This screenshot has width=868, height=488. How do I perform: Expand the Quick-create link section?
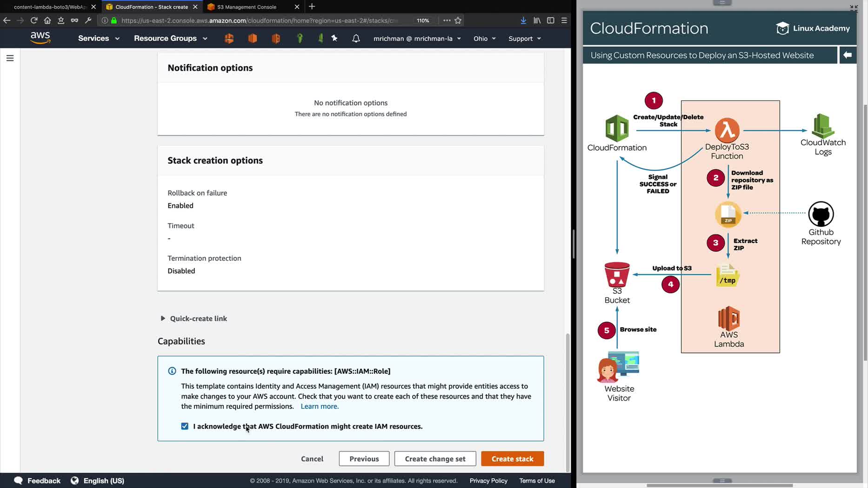[x=194, y=318]
